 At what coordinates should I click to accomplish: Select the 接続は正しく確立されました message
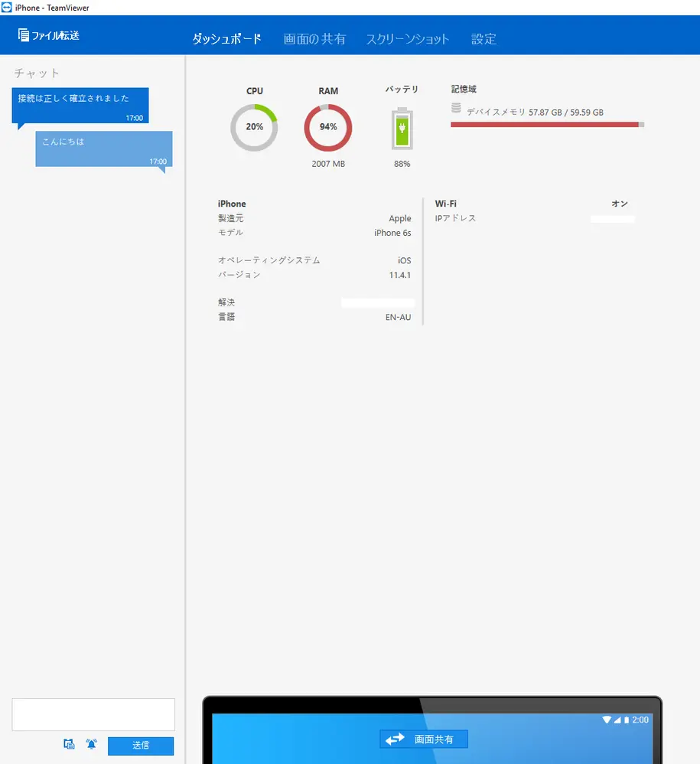pos(80,105)
